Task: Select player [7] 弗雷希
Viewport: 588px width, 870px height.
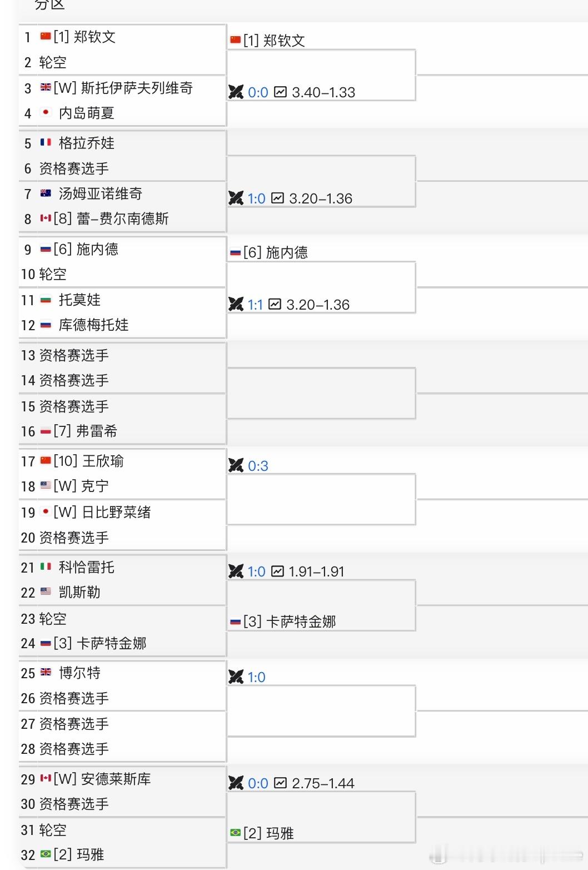Action: coord(86,431)
